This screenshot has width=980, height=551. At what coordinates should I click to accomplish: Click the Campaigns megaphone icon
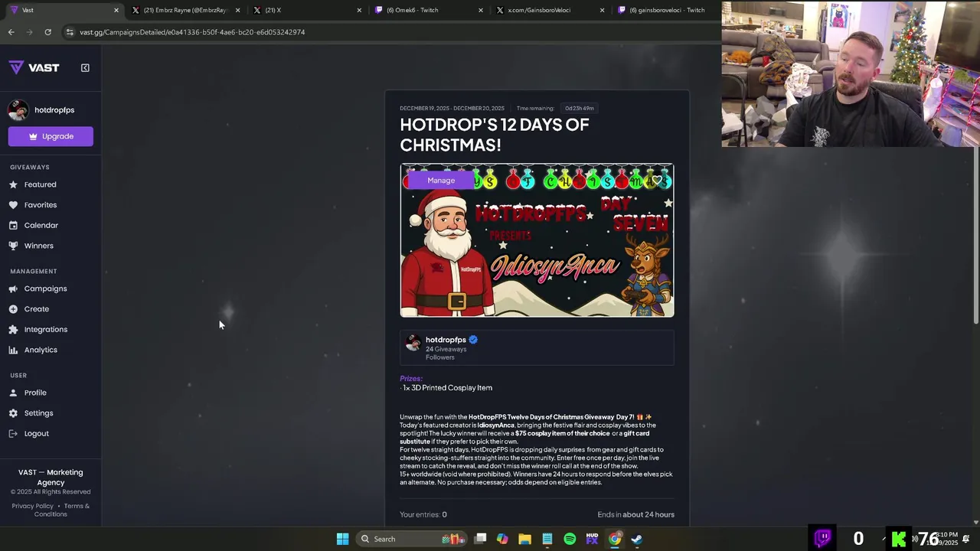(x=13, y=289)
